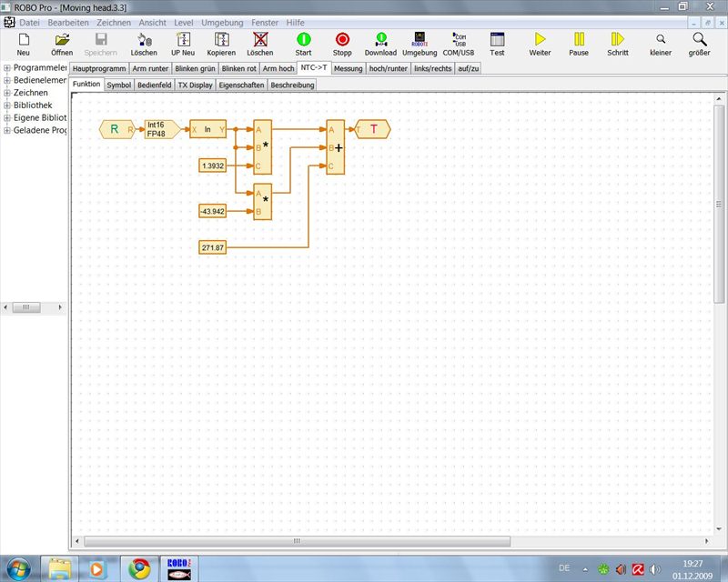728x582 pixels.
Task: Open the interface Test window
Action: click(x=497, y=45)
